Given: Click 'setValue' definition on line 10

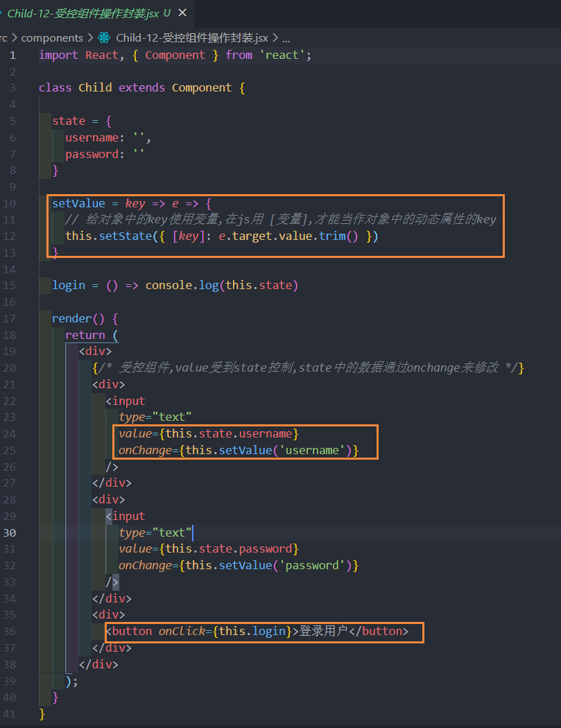Looking at the screenshot, I should coord(78,203).
